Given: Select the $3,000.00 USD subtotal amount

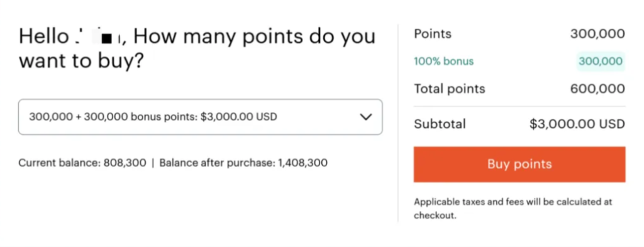Looking at the screenshot, I should point(577,124).
